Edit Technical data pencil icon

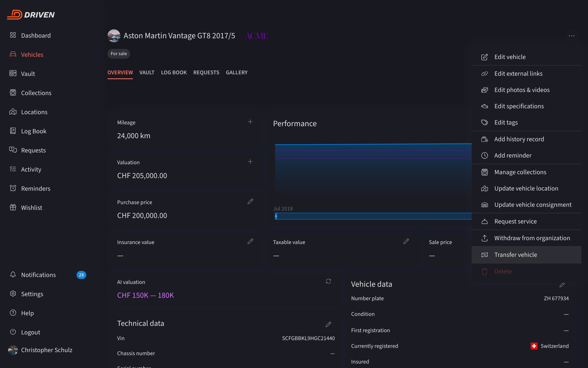[x=328, y=324]
